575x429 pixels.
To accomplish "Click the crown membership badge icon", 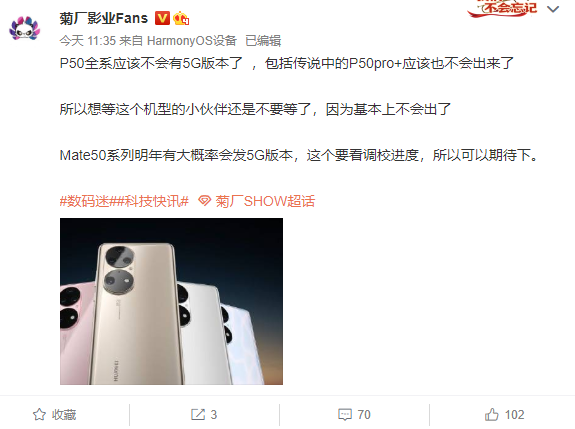I will [181, 18].
